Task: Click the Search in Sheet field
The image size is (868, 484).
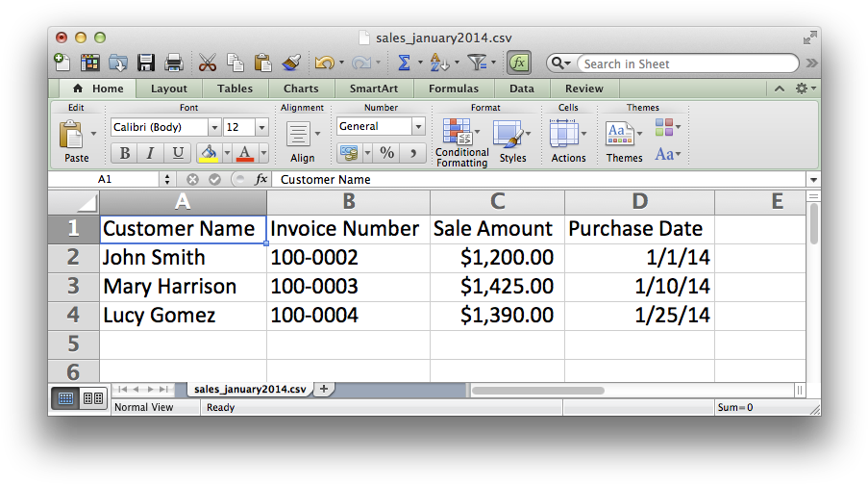Action: [687, 64]
